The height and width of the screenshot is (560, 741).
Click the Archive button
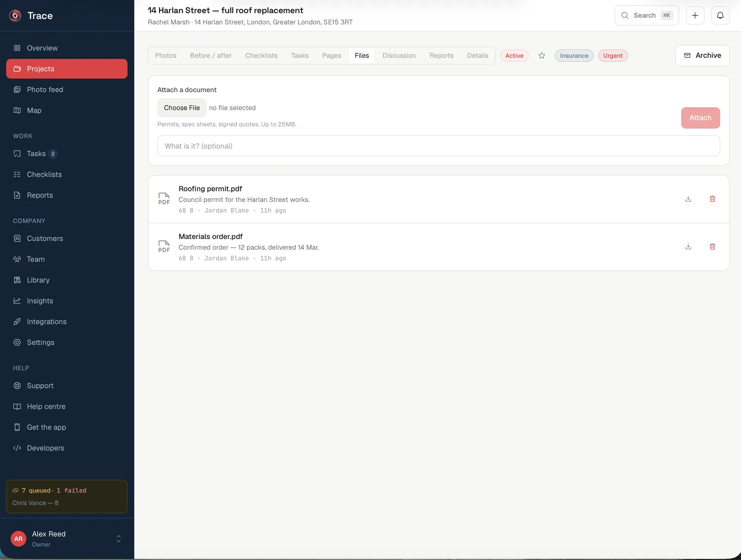click(x=702, y=56)
